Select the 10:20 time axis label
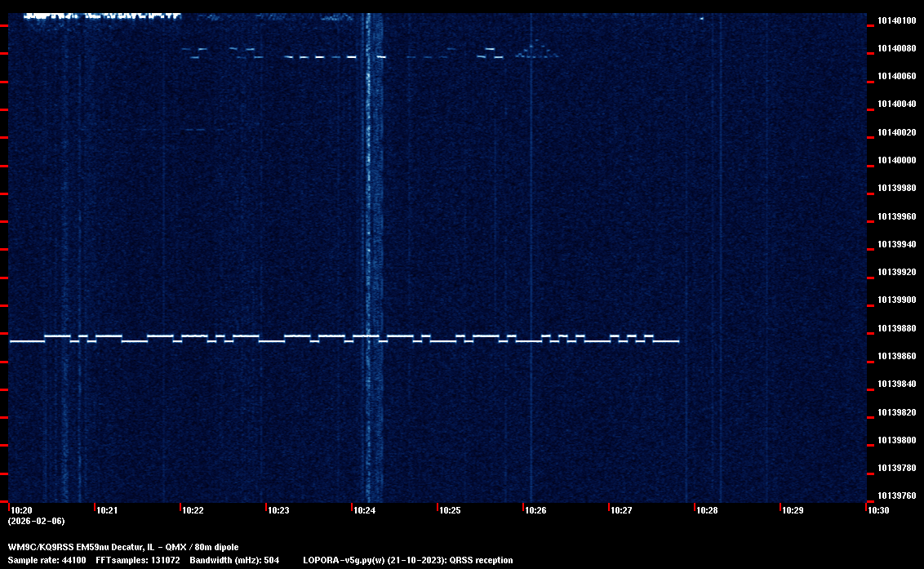 tap(20, 510)
